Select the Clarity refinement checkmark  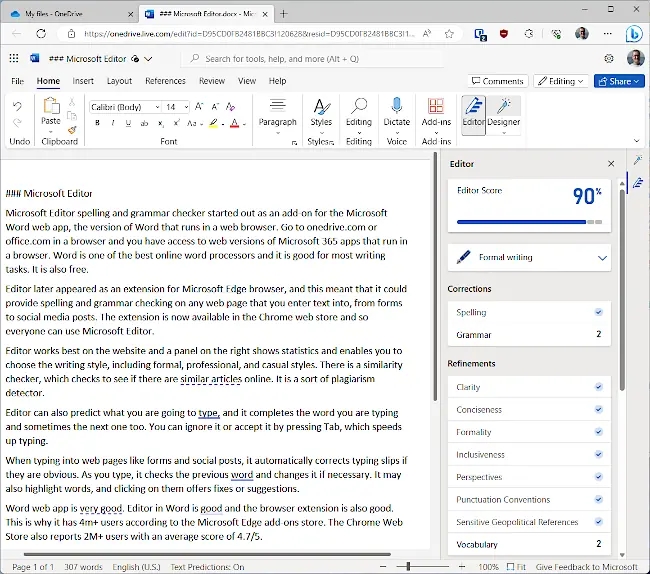point(599,387)
